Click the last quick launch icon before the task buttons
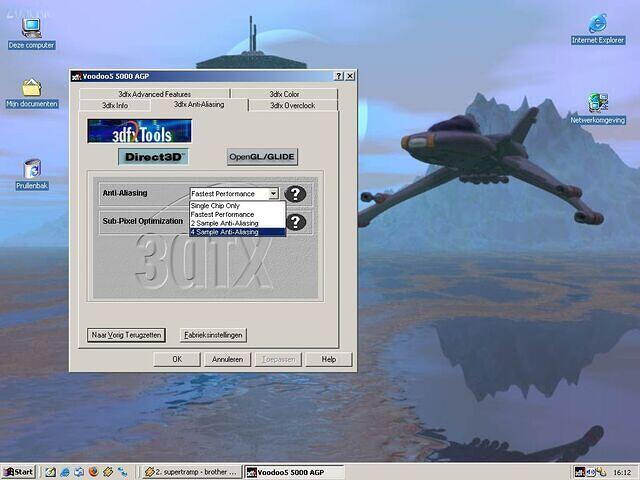This screenshot has height=480, width=640. click(122, 472)
